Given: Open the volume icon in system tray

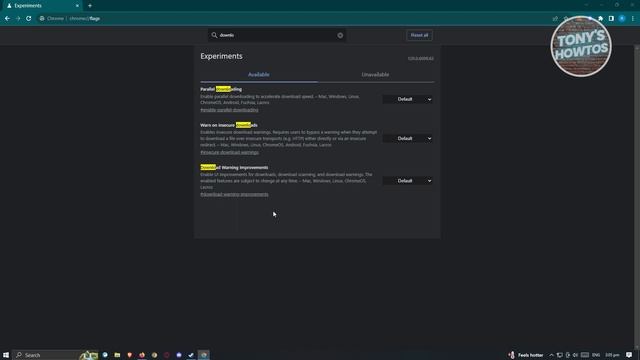Looking at the screenshot, I should click(576, 355).
